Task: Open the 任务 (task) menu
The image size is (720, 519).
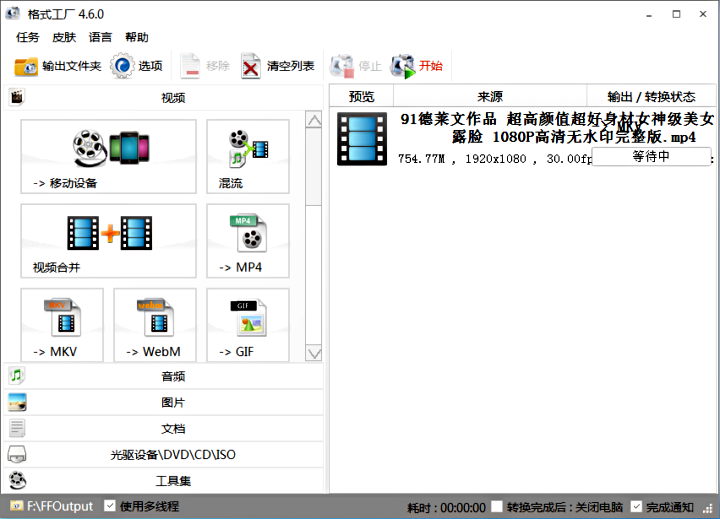Action: [x=28, y=37]
